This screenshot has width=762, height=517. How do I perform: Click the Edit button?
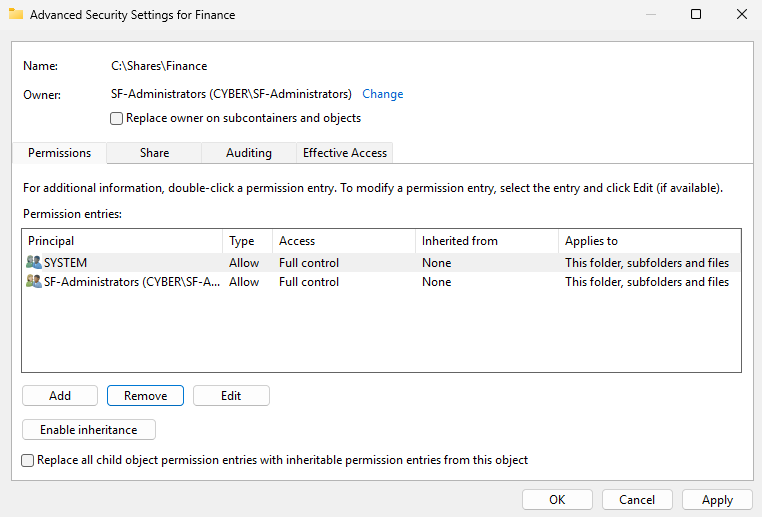(x=231, y=396)
